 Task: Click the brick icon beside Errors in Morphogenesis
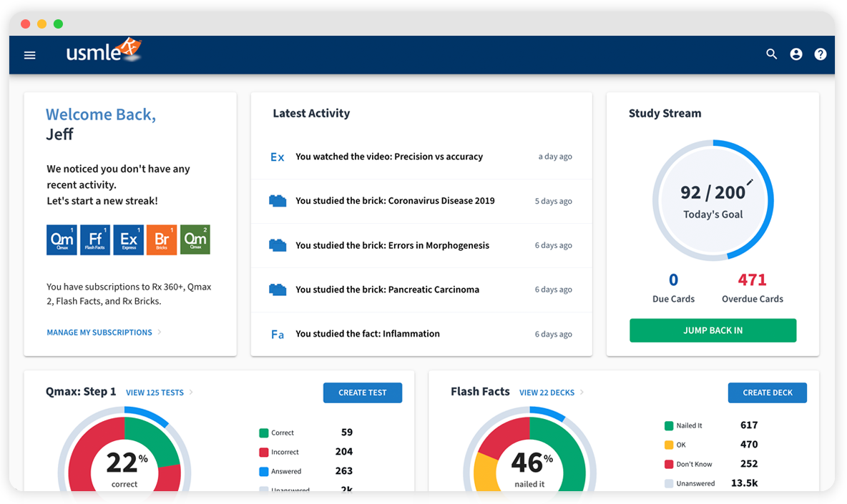tap(278, 245)
